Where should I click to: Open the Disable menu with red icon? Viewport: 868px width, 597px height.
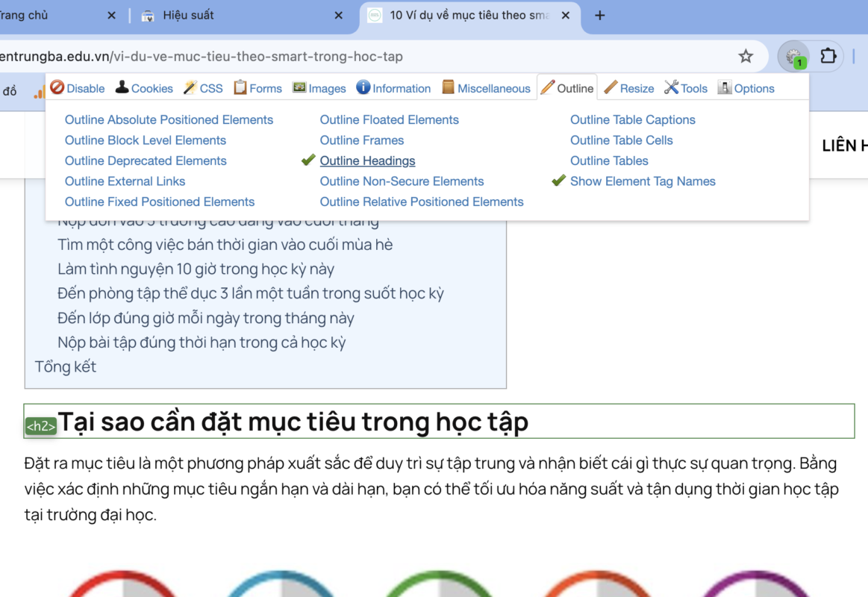(x=77, y=88)
